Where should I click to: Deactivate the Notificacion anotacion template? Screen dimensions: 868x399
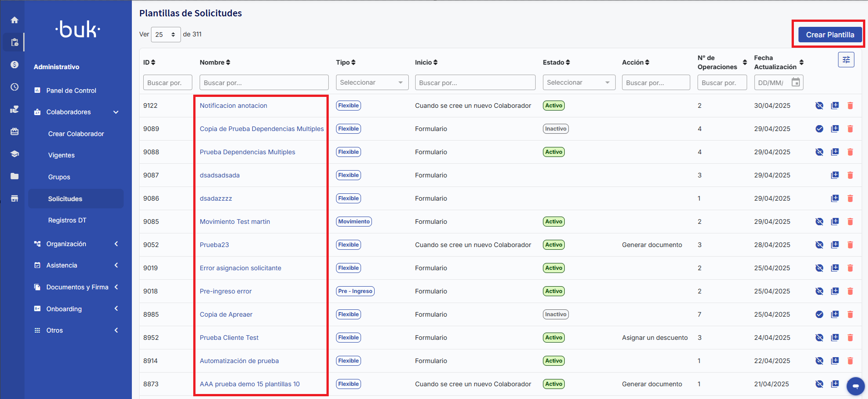[x=819, y=106]
